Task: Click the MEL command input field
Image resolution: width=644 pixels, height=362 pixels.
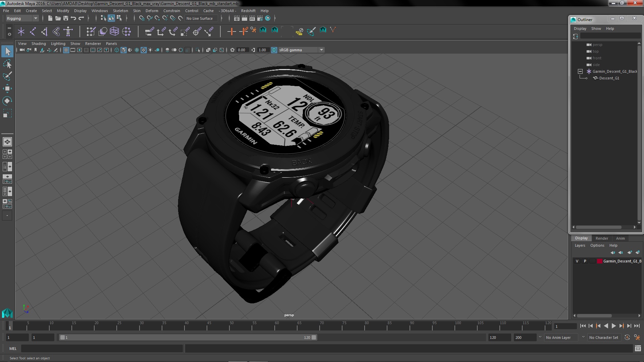Action: pyautogui.click(x=102, y=349)
